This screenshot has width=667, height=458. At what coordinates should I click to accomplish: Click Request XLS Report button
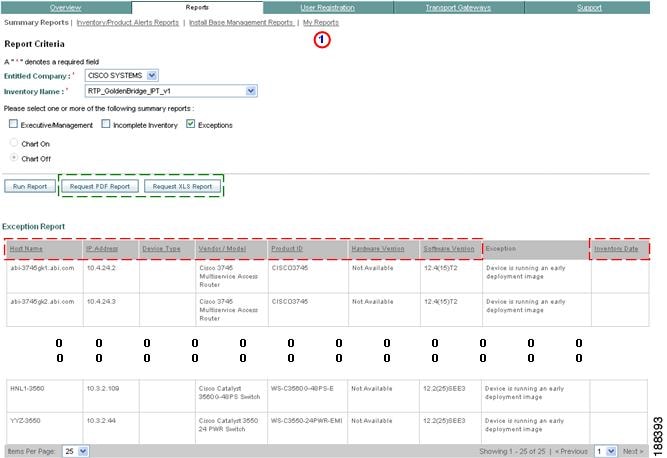[182, 186]
